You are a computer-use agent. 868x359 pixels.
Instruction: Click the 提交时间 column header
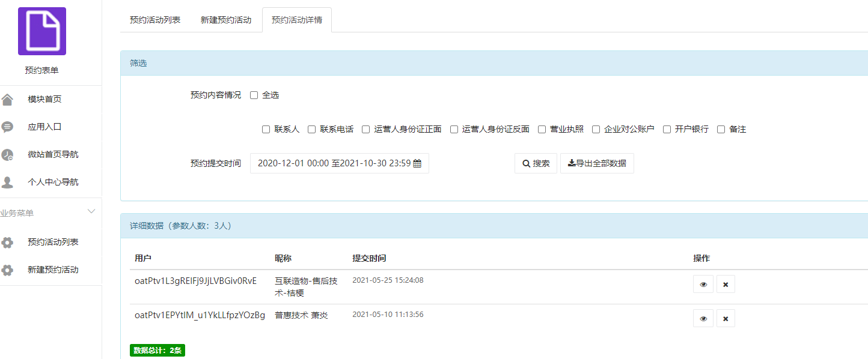click(x=369, y=258)
